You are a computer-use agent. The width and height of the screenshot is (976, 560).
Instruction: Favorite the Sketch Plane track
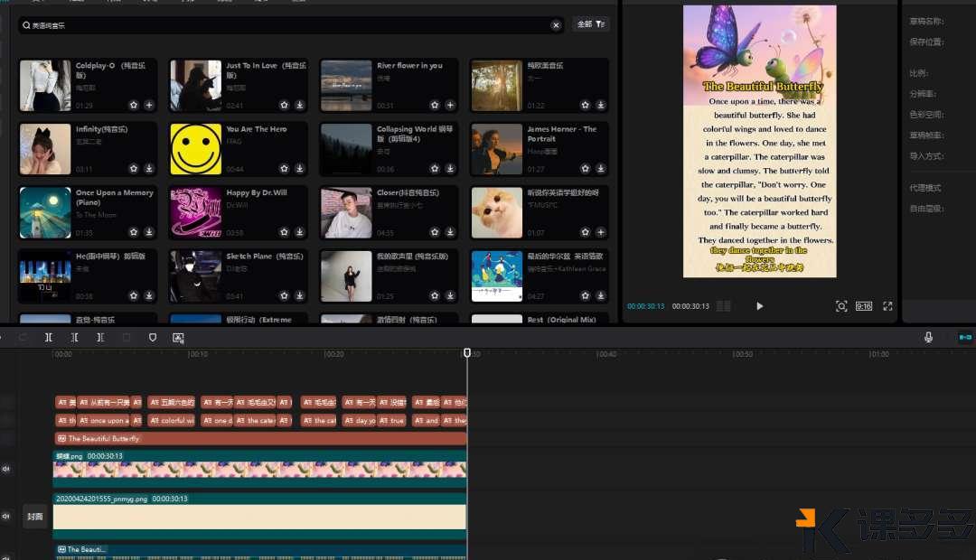[284, 295]
